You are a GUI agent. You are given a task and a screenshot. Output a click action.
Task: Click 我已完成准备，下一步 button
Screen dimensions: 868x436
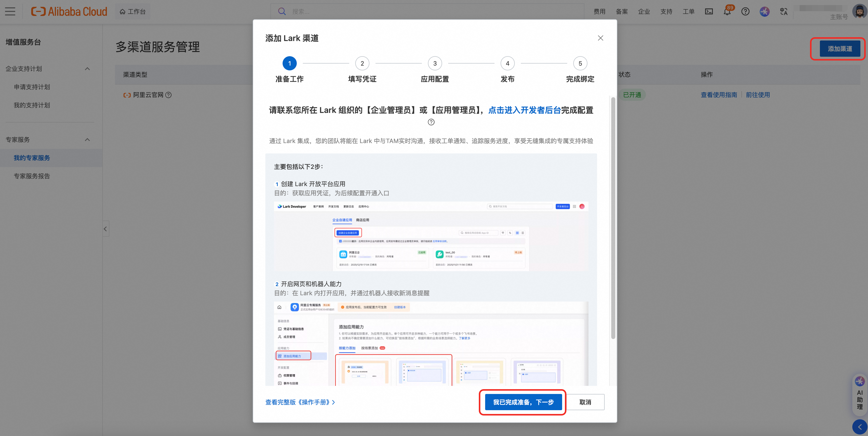click(x=523, y=402)
